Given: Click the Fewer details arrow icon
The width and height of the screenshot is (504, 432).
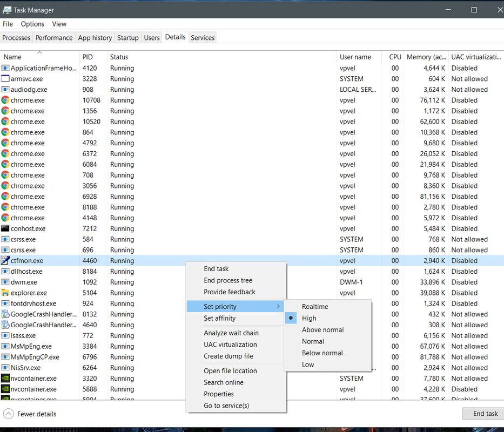Looking at the screenshot, I should pyautogui.click(x=8, y=414).
